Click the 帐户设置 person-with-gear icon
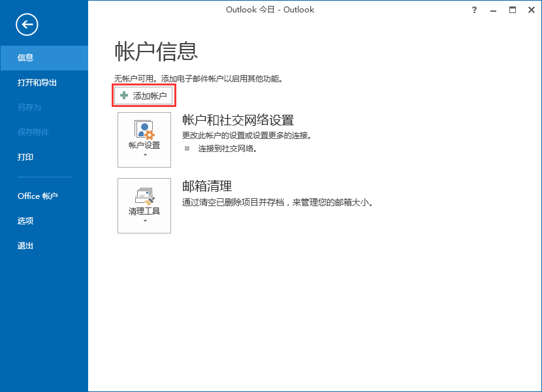This screenshot has height=392, width=542. (144, 128)
